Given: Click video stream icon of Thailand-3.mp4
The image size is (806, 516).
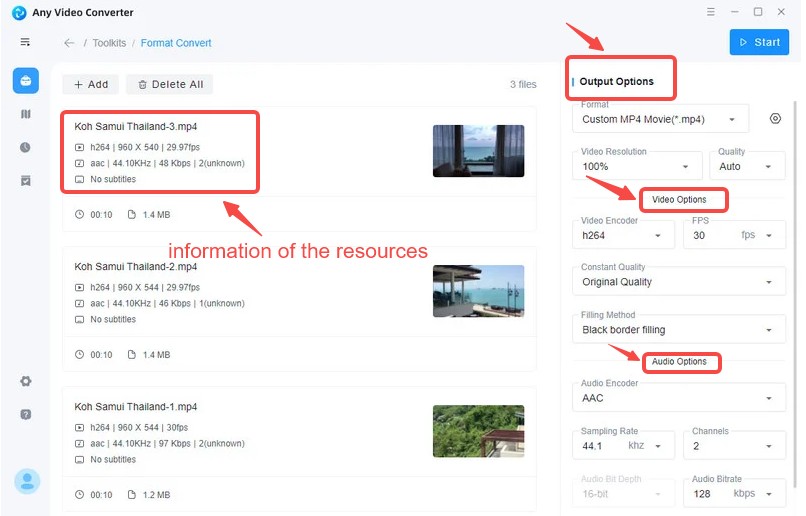Looking at the screenshot, I should click(x=79, y=148).
